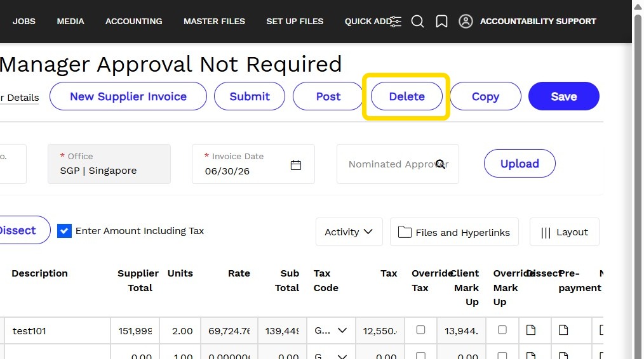Click the Tax Code column header

pos(326,280)
